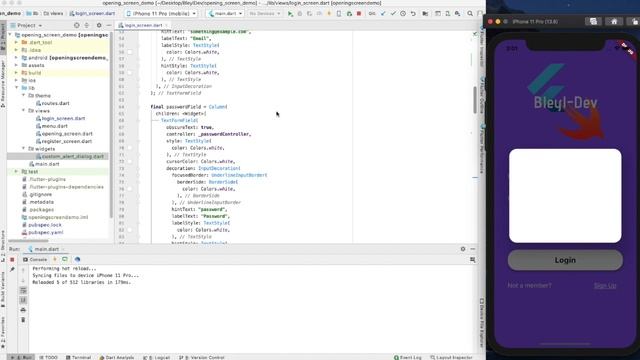Open the Dart Analysis tab

tap(117, 357)
